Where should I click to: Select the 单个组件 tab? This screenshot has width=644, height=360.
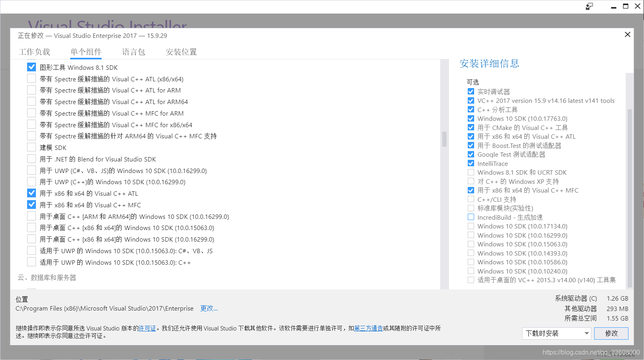pyautogui.click(x=86, y=52)
